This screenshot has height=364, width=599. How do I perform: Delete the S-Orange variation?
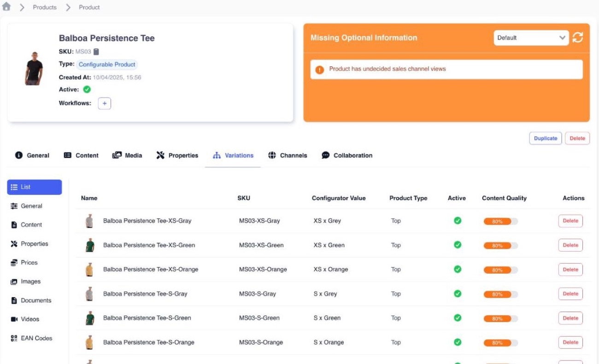click(x=570, y=342)
